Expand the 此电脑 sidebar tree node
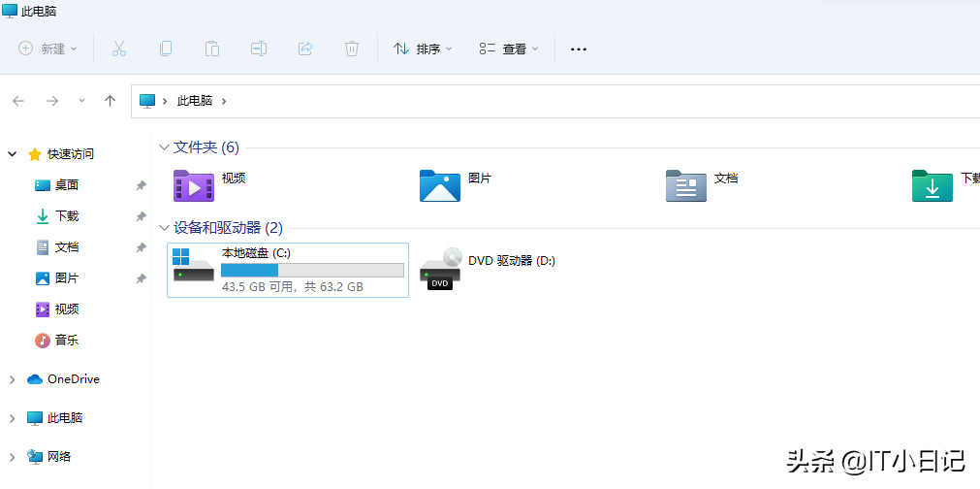 [x=12, y=418]
